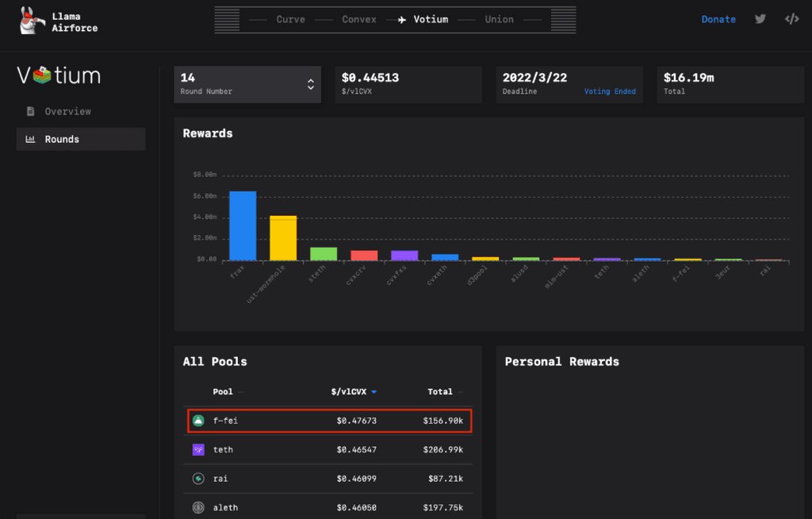This screenshot has height=519, width=812.
Task: Click the green steth bar
Action: click(324, 253)
